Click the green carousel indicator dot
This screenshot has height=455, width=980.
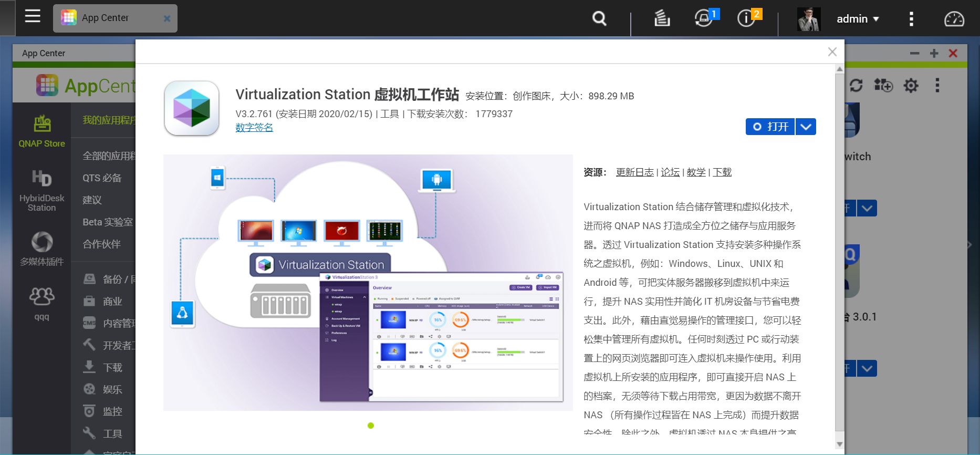371,426
